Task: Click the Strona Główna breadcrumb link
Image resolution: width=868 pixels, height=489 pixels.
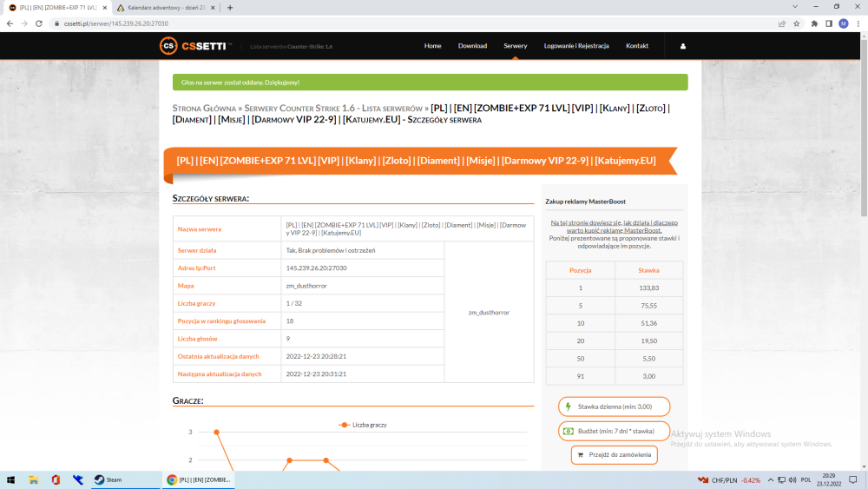Action: tap(204, 108)
